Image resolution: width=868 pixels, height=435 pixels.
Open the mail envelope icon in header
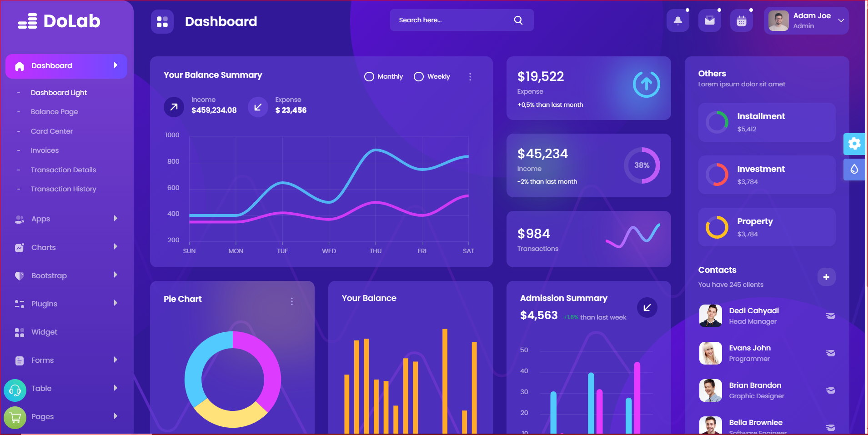click(x=709, y=21)
